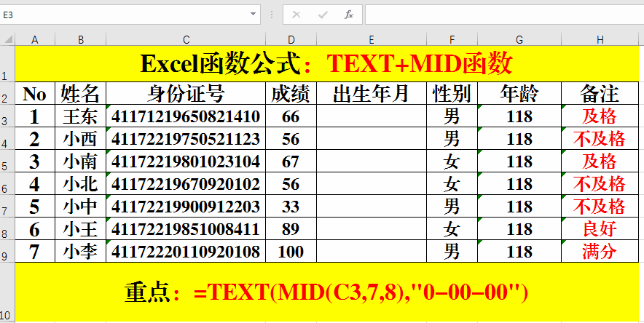Expand the Name Box dropdown arrow
Image resolution: width=644 pixels, height=323 pixels.
[253, 15]
